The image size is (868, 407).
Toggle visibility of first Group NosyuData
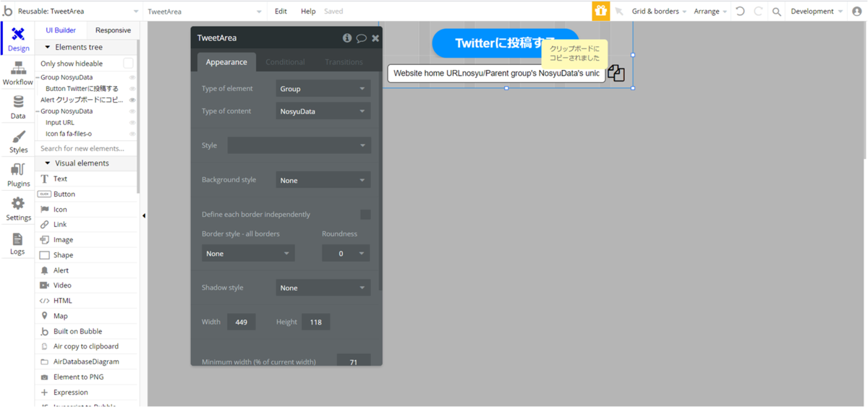[x=132, y=77]
